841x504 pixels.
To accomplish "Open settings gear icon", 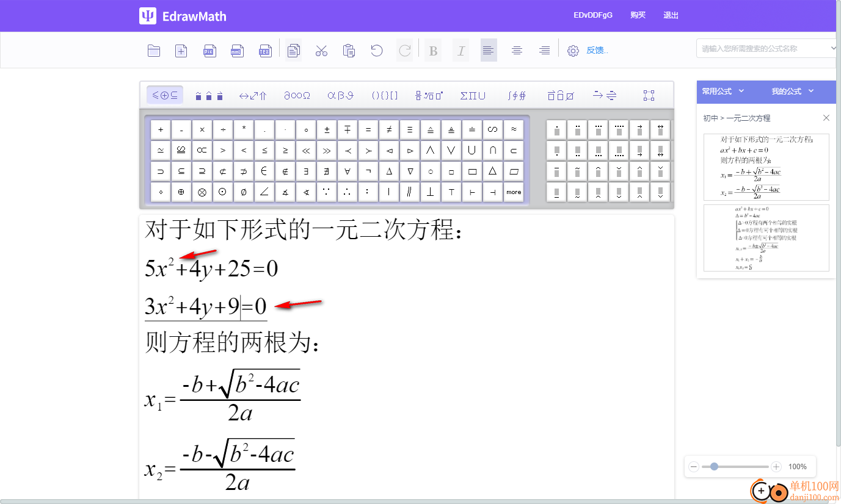I will pos(573,51).
